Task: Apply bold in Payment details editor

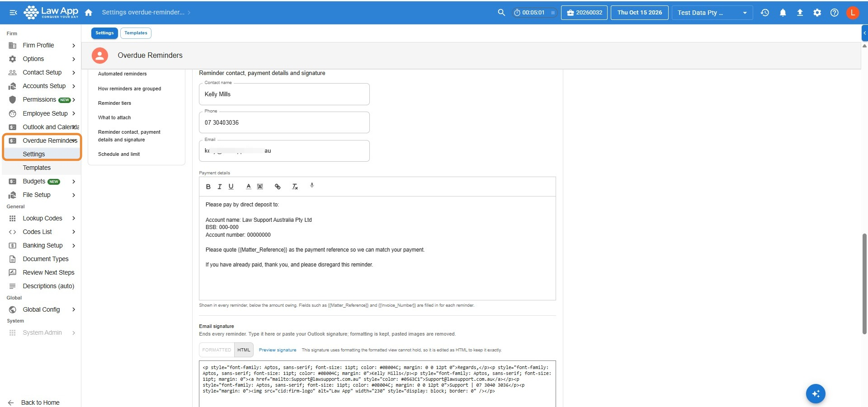Action: [x=208, y=187]
